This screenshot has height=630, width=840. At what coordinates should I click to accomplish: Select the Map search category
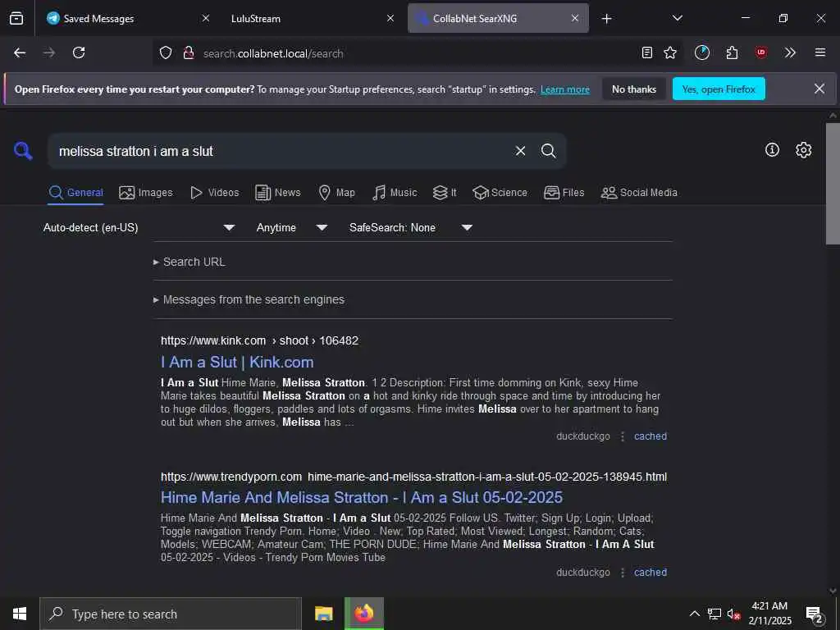336,193
